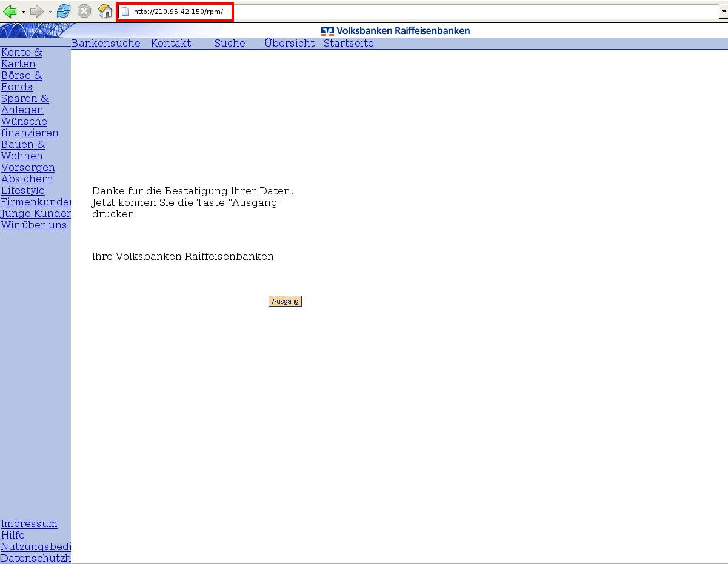The width and height of the screenshot is (728, 564).
Task: Click the text "Ihre Volksbanken Raiffeisenbanken"
Action: 183,257
